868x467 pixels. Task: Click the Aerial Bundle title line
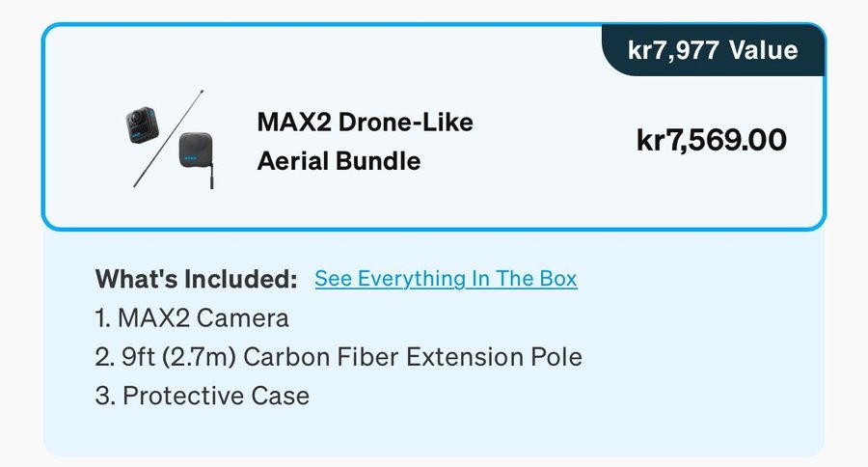(339, 160)
